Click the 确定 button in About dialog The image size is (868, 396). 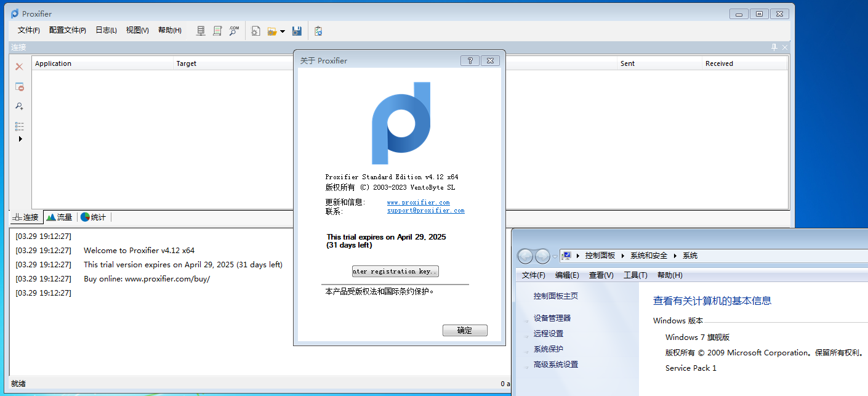(465, 331)
